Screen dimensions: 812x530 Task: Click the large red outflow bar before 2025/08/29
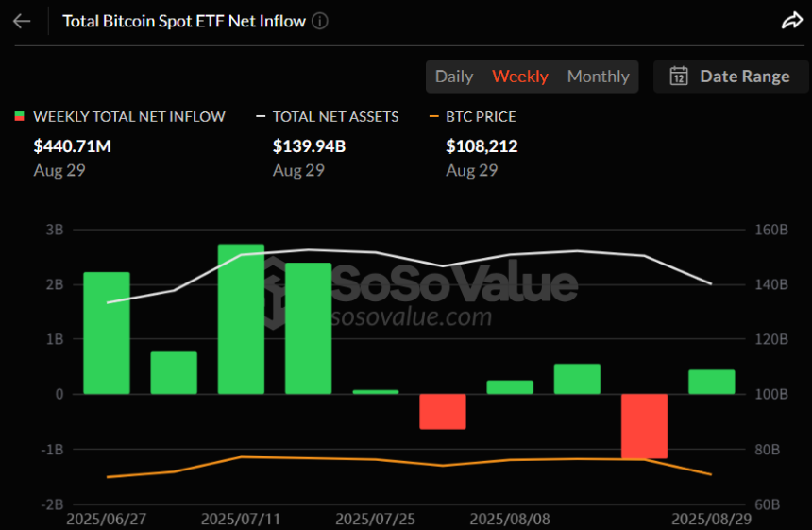tap(645, 426)
